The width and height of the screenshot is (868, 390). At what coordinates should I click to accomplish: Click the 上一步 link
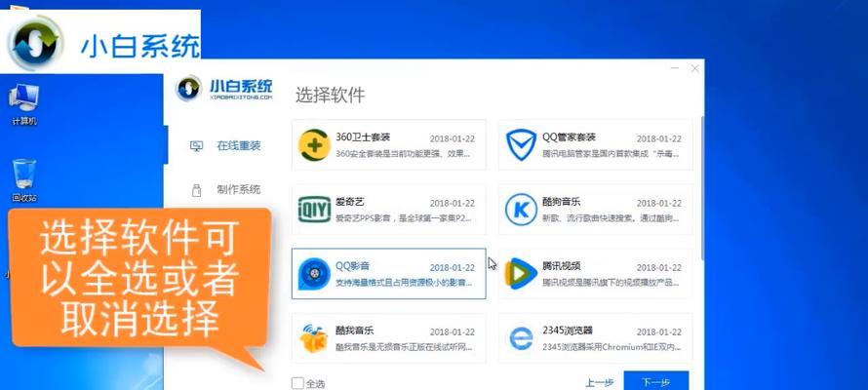pyautogui.click(x=599, y=382)
